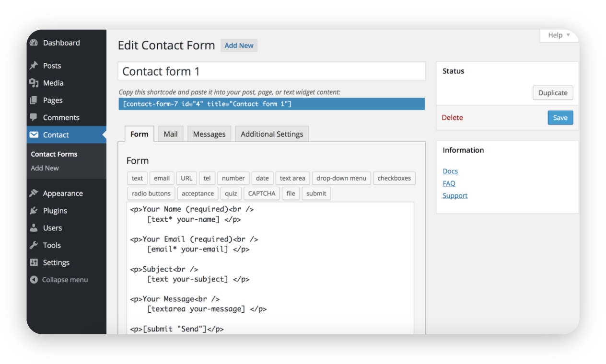Viewport: 606px width, 364px height.
Task: Open the Additional Settings tab
Action: [x=272, y=134]
